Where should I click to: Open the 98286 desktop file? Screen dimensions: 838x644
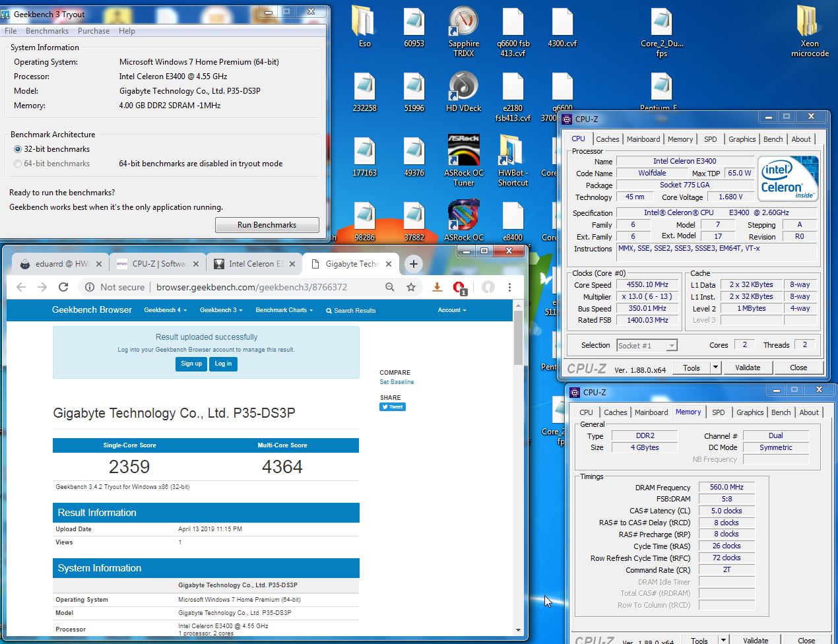click(x=364, y=221)
